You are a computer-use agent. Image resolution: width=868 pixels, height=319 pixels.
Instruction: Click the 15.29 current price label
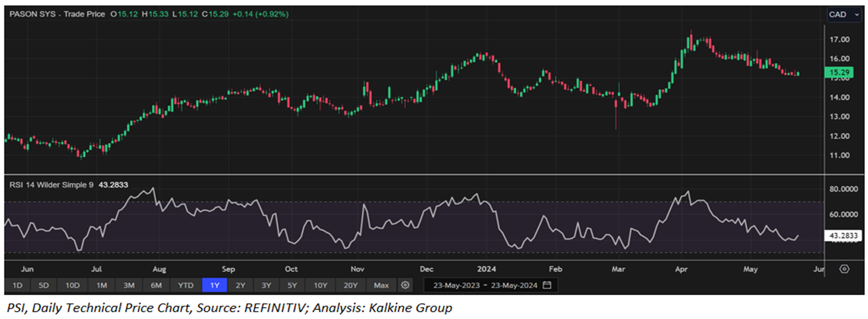click(x=838, y=72)
